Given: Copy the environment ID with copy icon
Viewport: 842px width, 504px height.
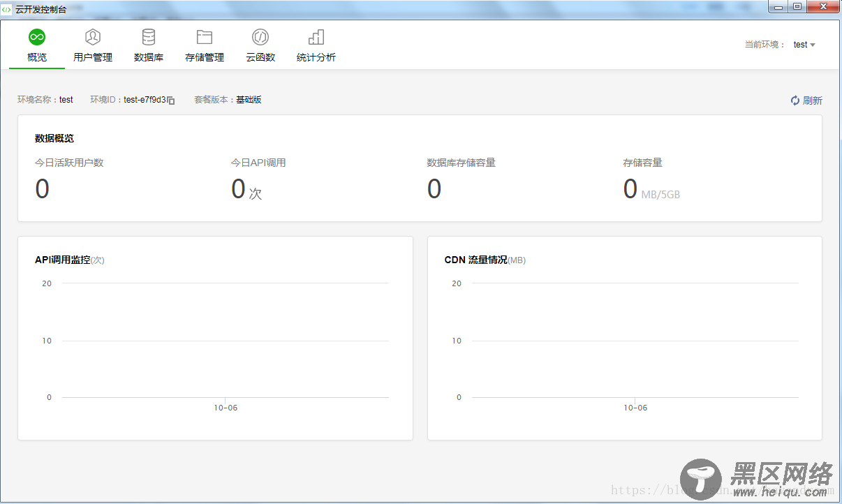Looking at the screenshot, I should point(171,101).
